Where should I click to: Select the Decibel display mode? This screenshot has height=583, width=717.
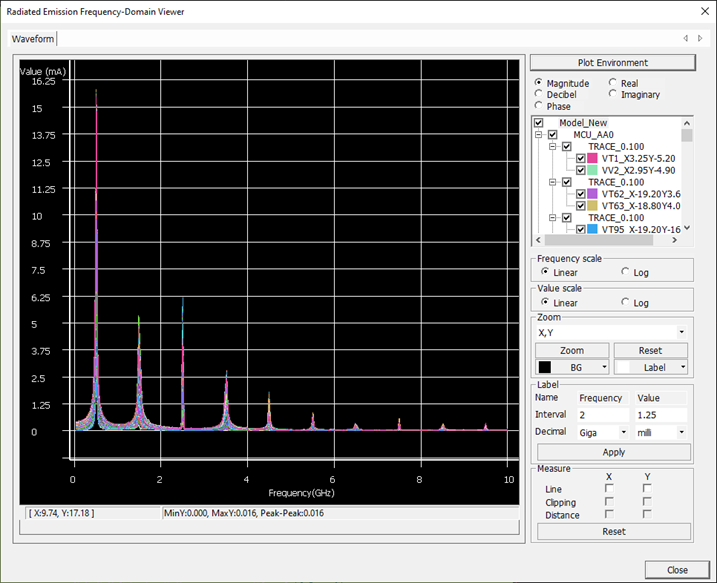pos(540,95)
